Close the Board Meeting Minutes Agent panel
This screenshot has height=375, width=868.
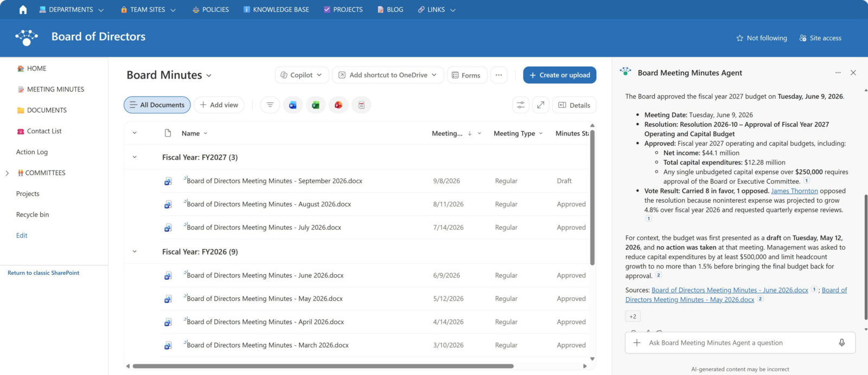tap(853, 73)
